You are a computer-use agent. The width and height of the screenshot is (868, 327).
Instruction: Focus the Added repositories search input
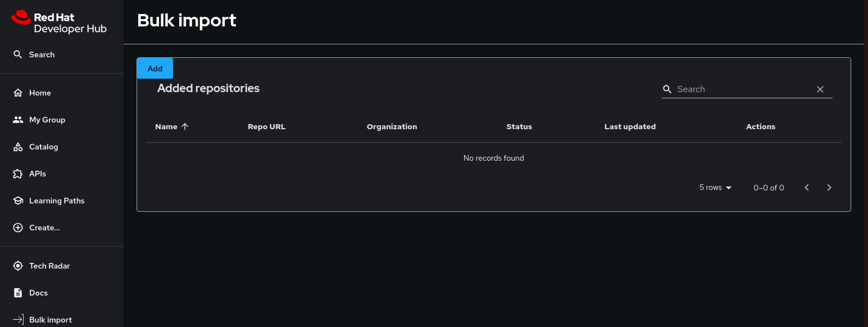(742, 89)
